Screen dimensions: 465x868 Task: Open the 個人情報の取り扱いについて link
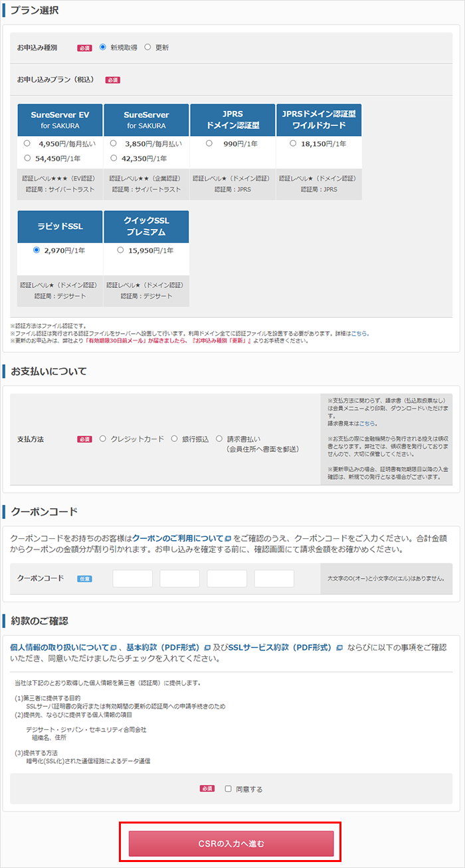tap(59, 647)
